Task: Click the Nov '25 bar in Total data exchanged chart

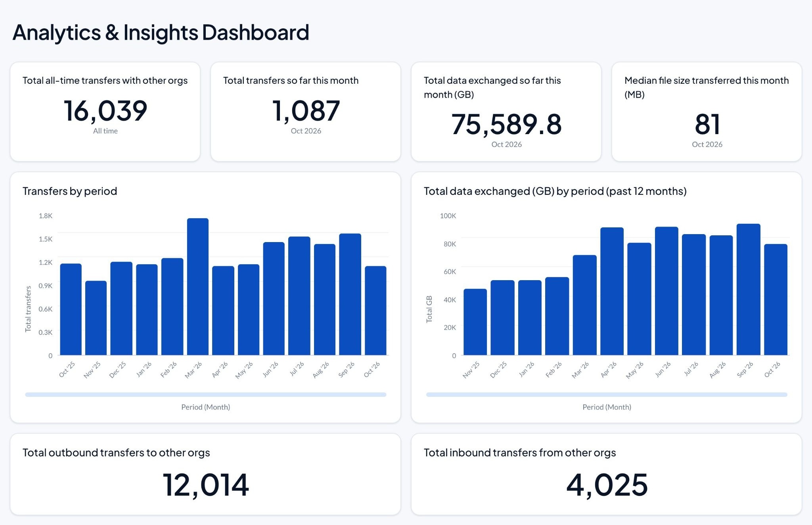Action: [x=475, y=322]
